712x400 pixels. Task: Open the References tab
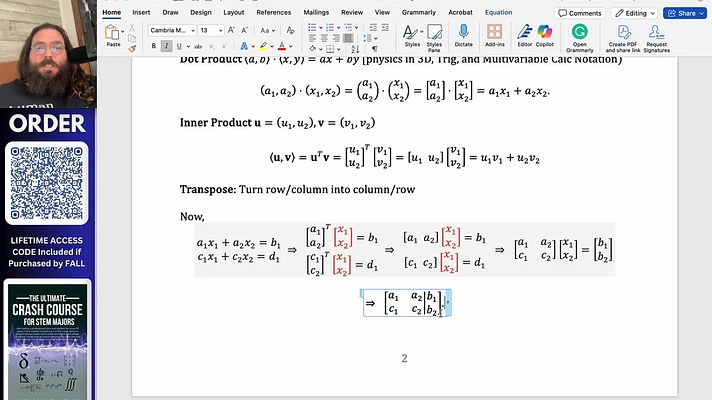click(273, 12)
